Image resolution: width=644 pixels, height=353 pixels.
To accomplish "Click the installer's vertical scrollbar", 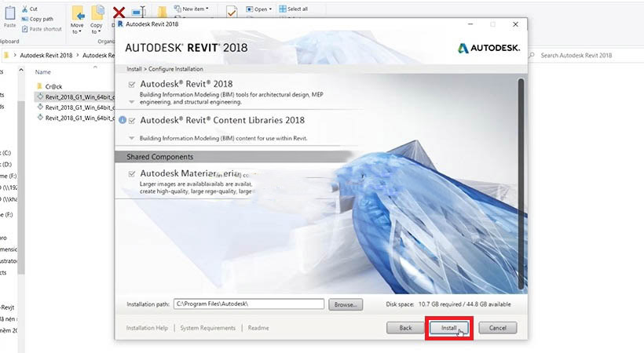I will [x=521, y=184].
